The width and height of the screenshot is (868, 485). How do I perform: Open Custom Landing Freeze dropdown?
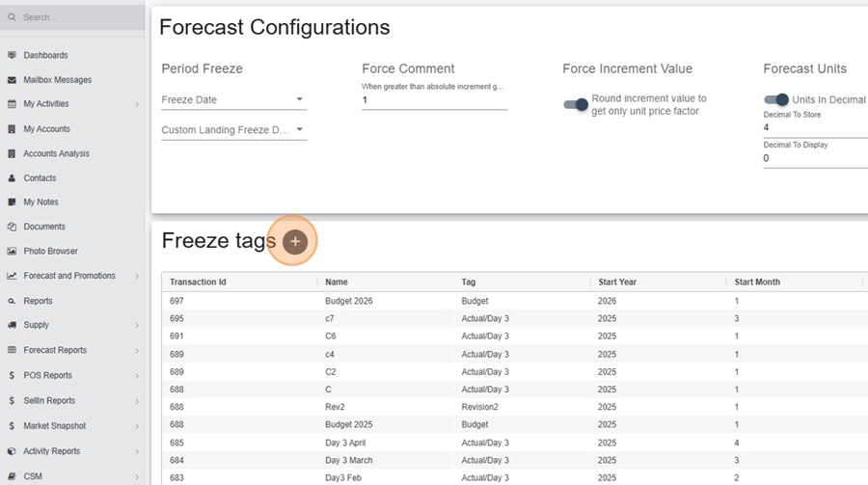(234, 129)
